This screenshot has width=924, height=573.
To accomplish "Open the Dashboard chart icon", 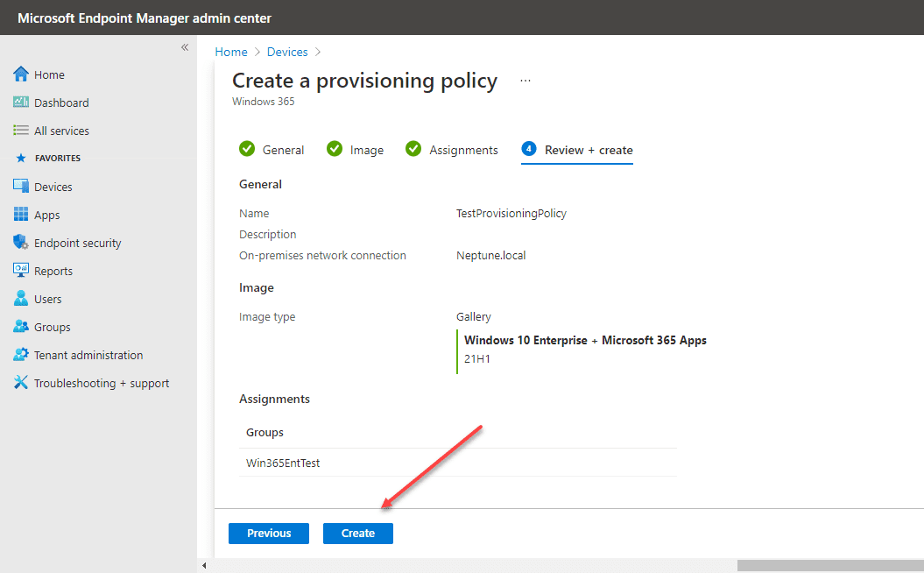I will coord(21,103).
